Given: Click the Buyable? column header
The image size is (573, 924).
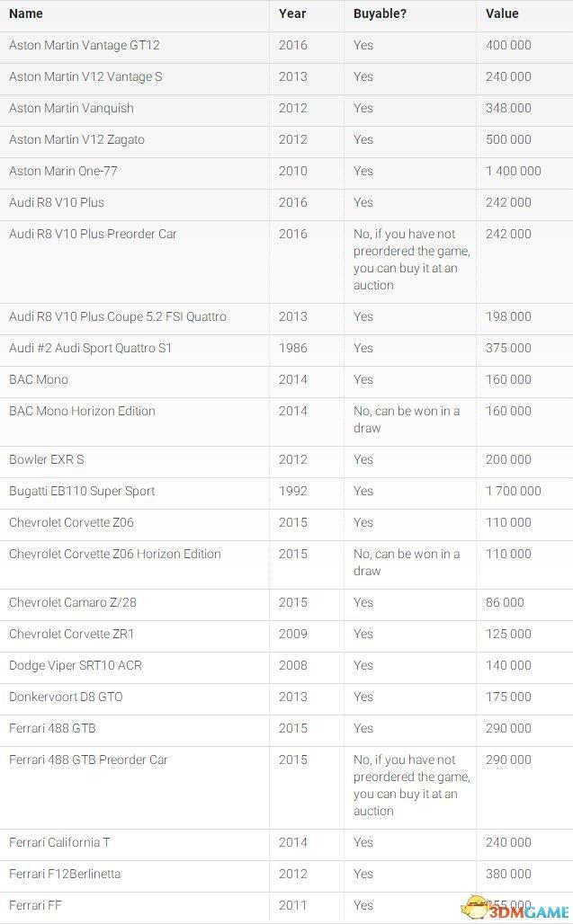Looking at the screenshot, I should (x=380, y=13).
